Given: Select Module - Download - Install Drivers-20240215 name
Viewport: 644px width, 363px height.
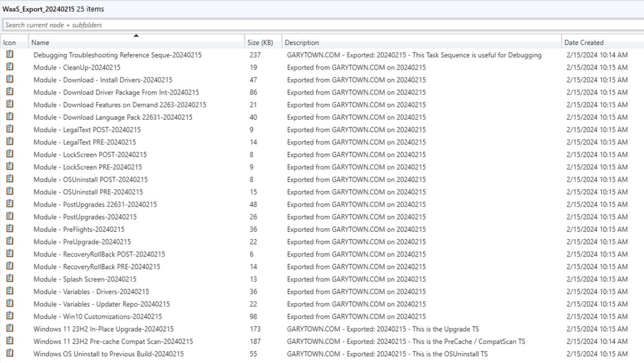Looking at the screenshot, I should pyautogui.click(x=103, y=79).
